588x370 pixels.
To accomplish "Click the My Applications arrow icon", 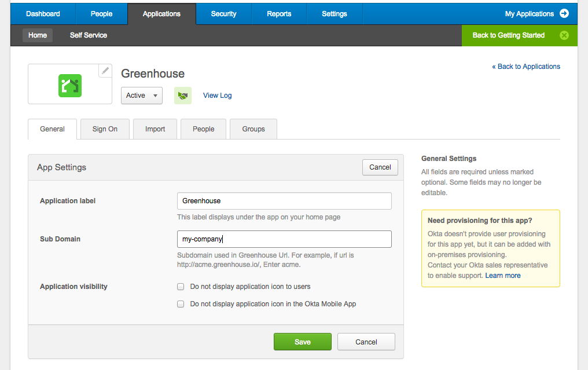I will point(564,13).
